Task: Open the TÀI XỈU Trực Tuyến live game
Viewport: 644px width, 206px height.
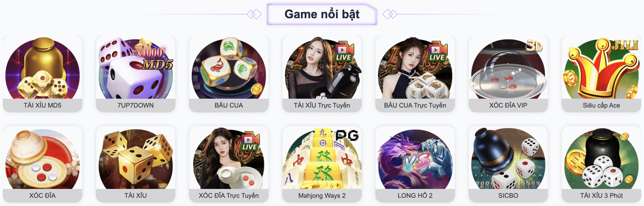Action: (322, 68)
